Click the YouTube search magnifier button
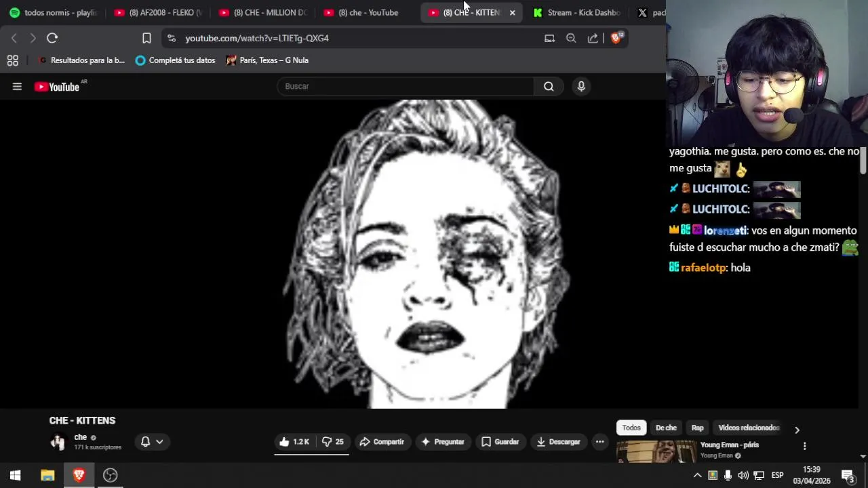Screen dimensions: 868x488 pyautogui.click(x=549, y=86)
